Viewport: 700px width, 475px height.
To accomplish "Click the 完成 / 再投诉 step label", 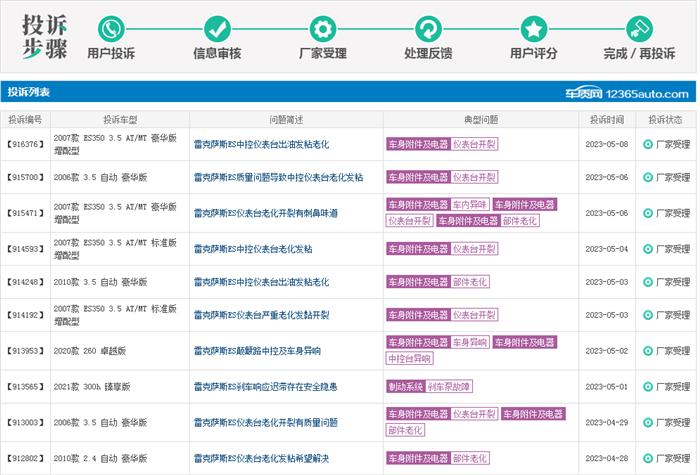I will tap(639, 54).
